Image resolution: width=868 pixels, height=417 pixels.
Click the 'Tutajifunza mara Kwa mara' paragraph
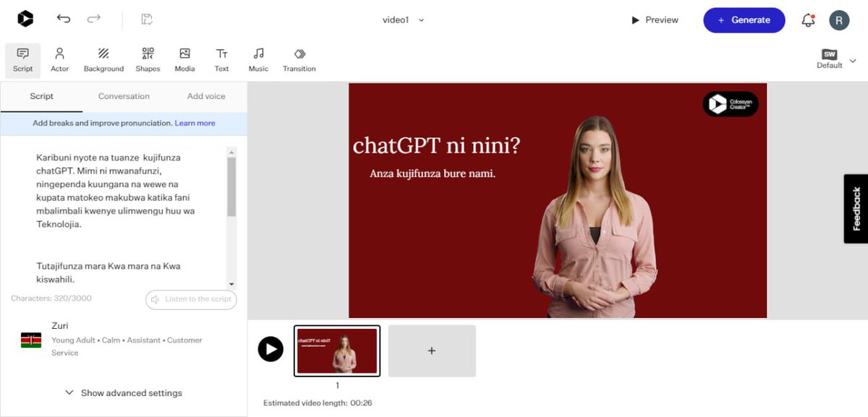coord(109,272)
